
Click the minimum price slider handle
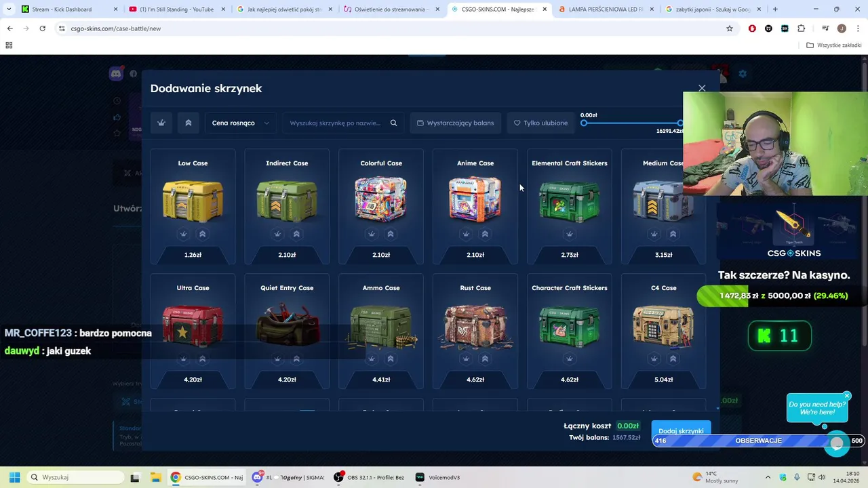(584, 123)
